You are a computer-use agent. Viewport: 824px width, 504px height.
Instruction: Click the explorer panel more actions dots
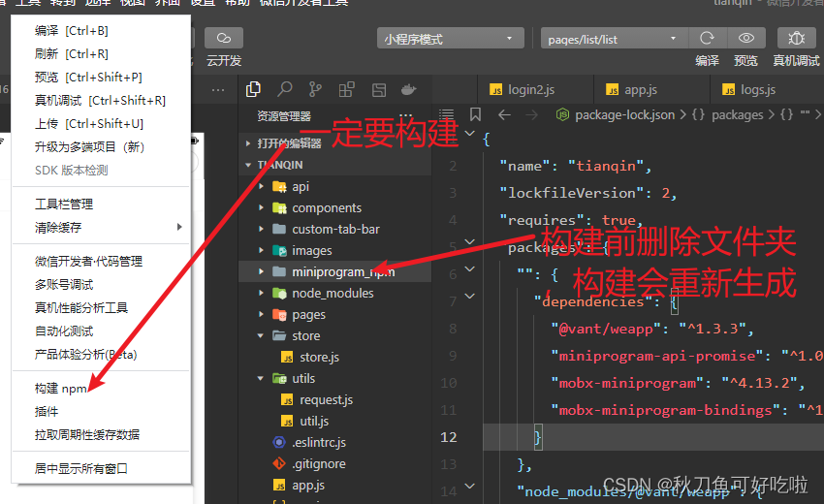click(x=405, y=115)
